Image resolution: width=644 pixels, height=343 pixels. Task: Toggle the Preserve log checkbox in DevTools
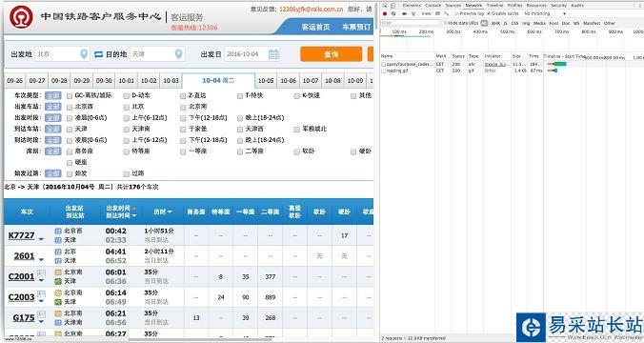(x=456, y=13)
